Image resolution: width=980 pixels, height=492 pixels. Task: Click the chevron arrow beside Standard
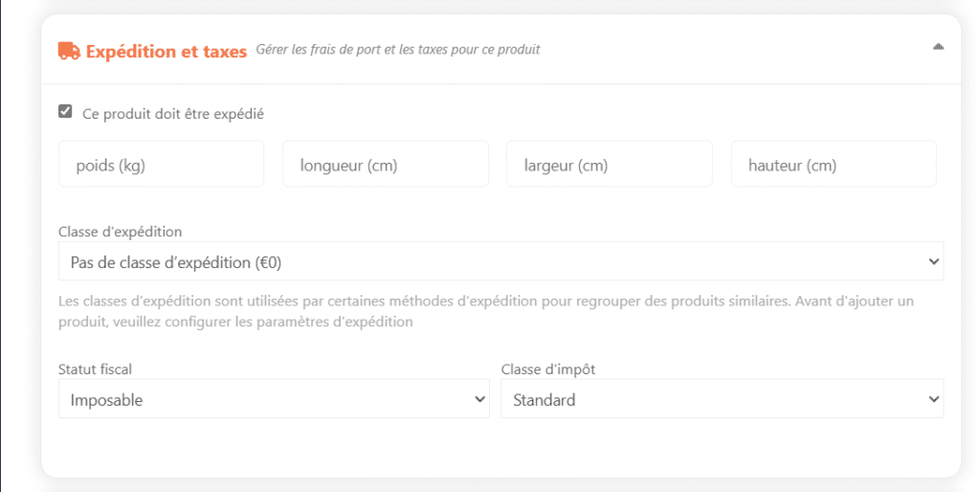tap(934, 399)
